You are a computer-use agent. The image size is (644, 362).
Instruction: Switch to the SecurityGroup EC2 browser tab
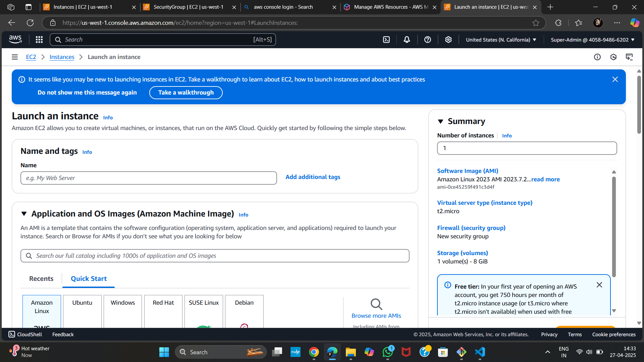coord(190,7)
